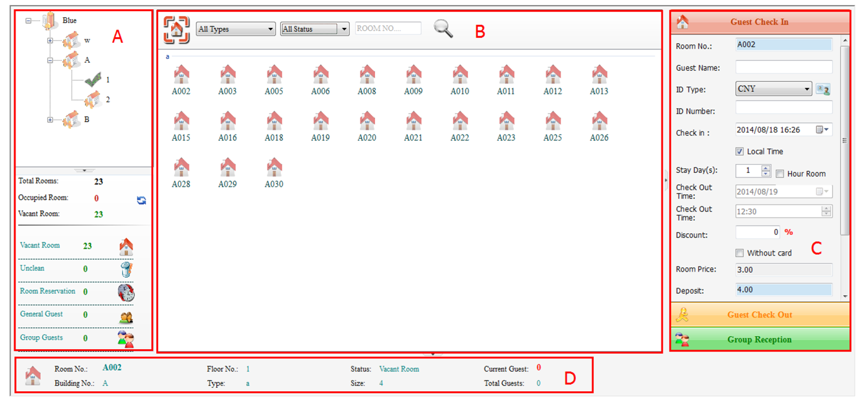Click the Group Guests filter link
The width and height of the screenshot is (868, 408).
point(42,338)
